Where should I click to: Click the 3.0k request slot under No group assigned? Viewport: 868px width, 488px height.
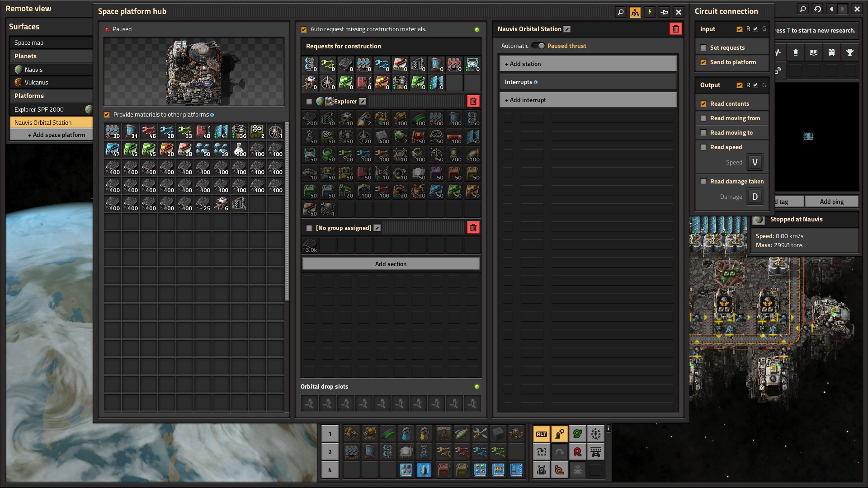[x=310, y=245]
